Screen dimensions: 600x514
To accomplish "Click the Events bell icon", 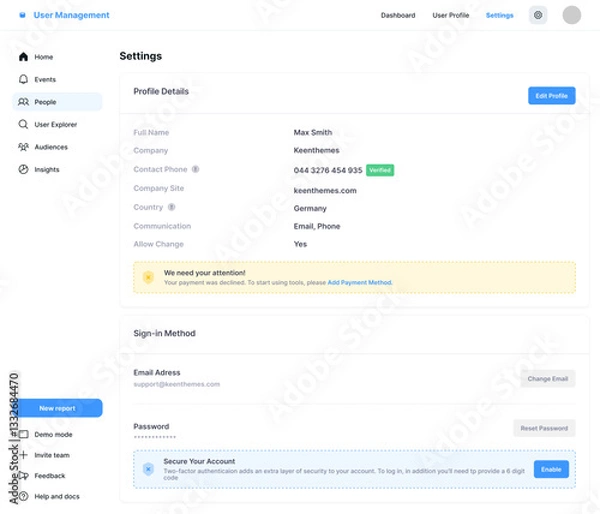I will (x=23, y=79).
